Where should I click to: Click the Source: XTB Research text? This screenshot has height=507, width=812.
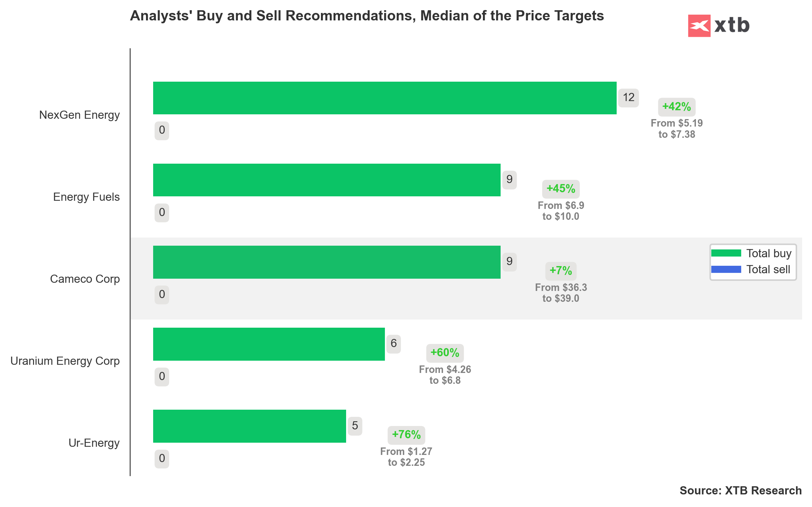pos(741,491)
